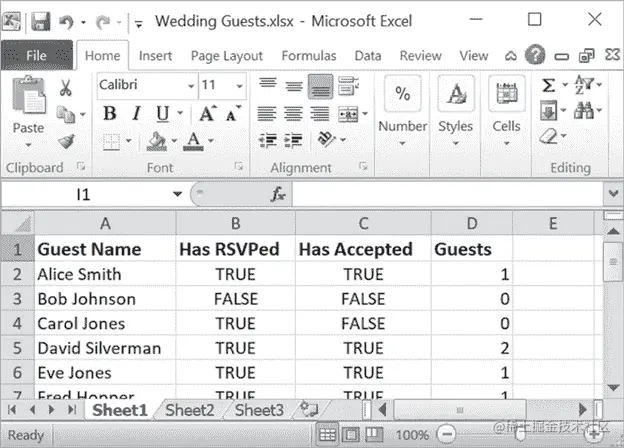Viewport: 624px width, 448px height.
Task: Open the Name Box dropdown arrow
Action: (x=177, y=194)
